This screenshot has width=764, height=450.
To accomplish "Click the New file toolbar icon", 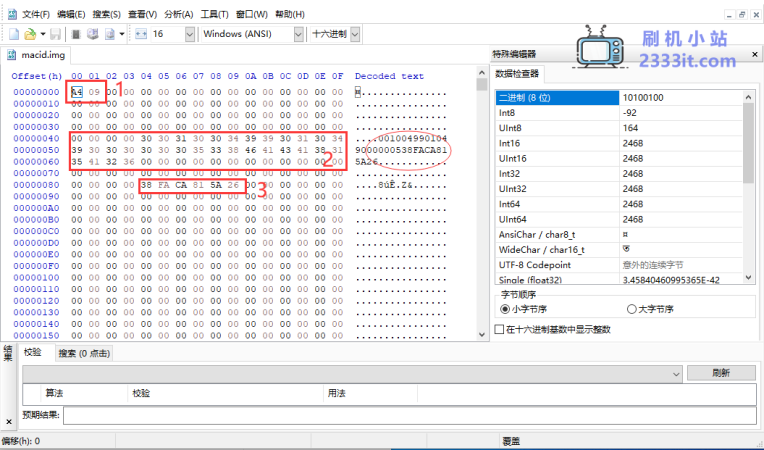I will click(14, 34).
